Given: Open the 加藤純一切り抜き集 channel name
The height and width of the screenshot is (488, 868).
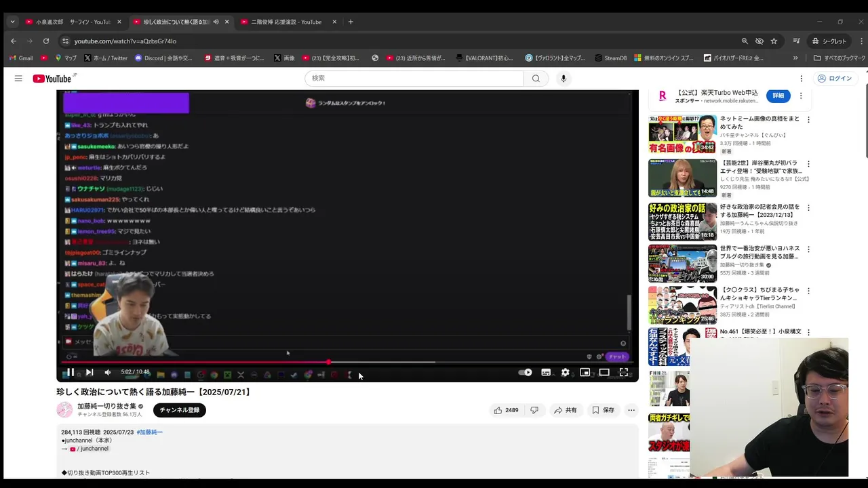Looking at the screenshot, I should tap(106, 406).
